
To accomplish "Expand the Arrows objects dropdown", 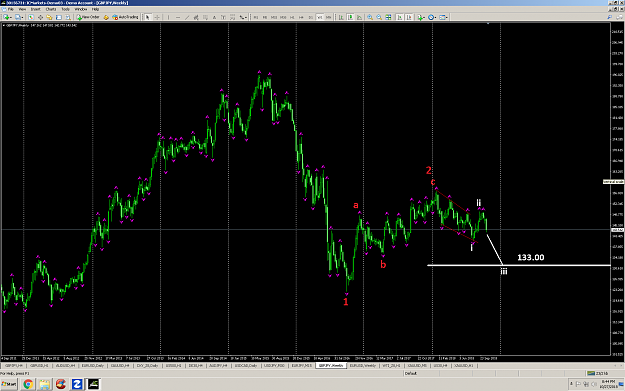I will (246, 18).
